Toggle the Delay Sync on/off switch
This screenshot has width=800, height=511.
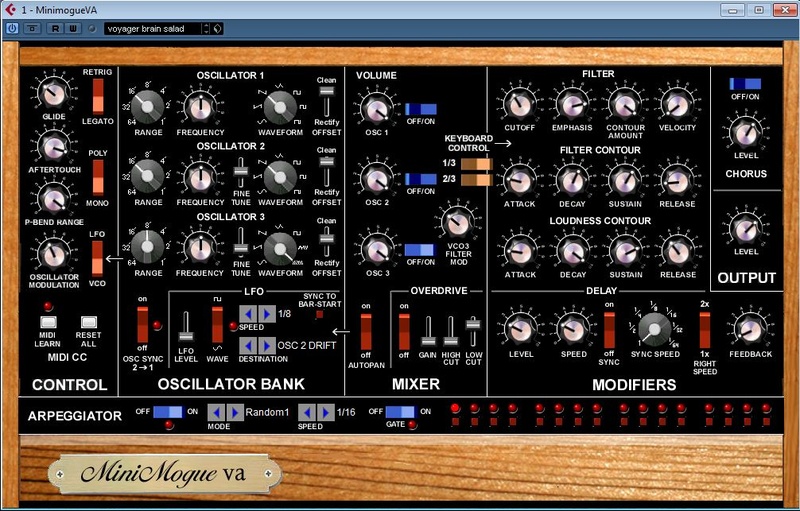(609, 330)
